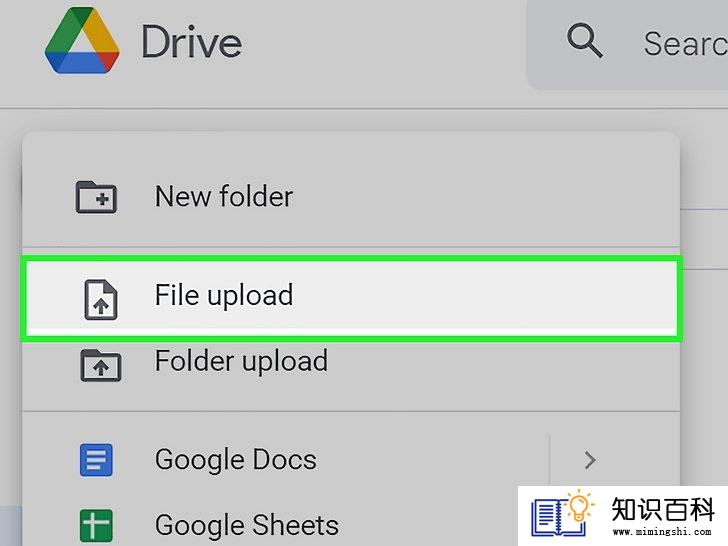Click the New folder icon
The image size is (728, 546).
pos(96,197)
